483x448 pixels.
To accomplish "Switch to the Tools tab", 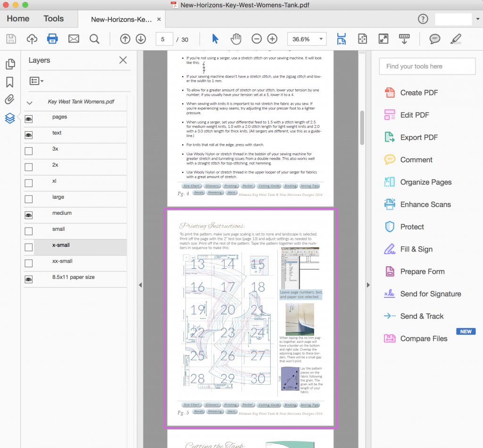I will [53, 19].
